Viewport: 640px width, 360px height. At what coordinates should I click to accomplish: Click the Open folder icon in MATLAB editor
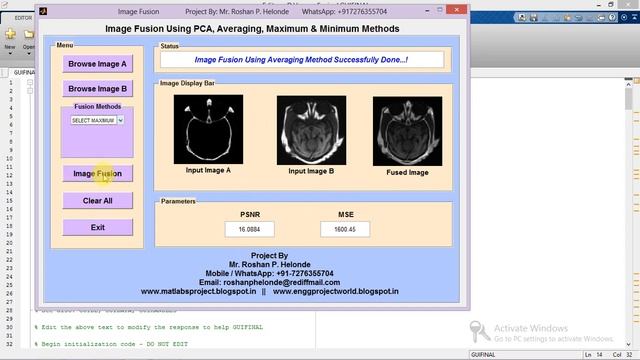tap(29, 35)
